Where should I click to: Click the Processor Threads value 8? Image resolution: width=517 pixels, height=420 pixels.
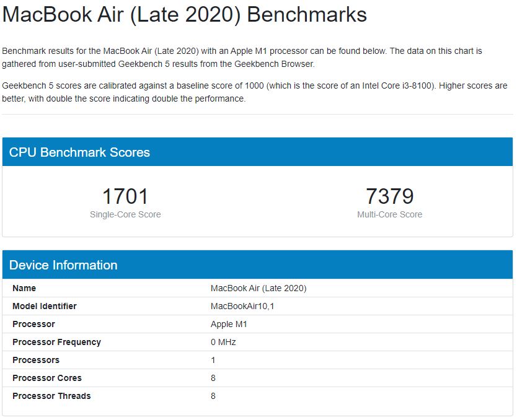[x=213, y=396]
